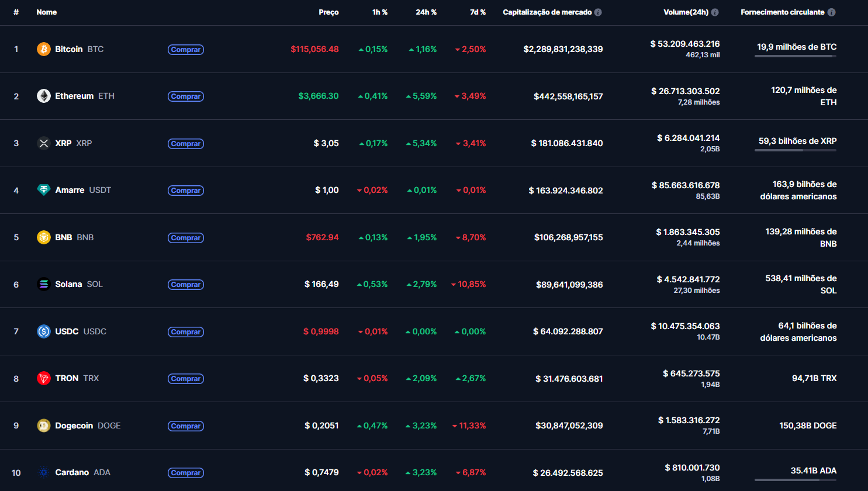Click the Ethereum diamond logo icon
The image size is (868, 491).
tap(44, 96)
